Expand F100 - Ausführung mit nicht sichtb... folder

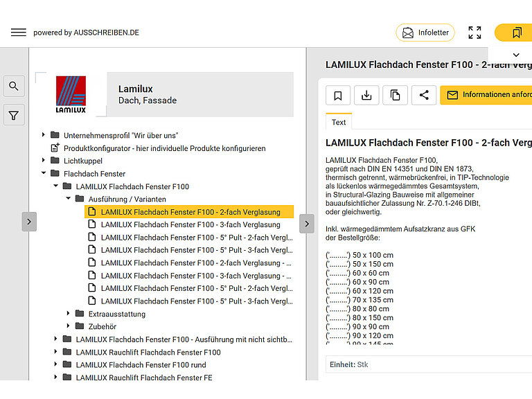pos(55,339)
